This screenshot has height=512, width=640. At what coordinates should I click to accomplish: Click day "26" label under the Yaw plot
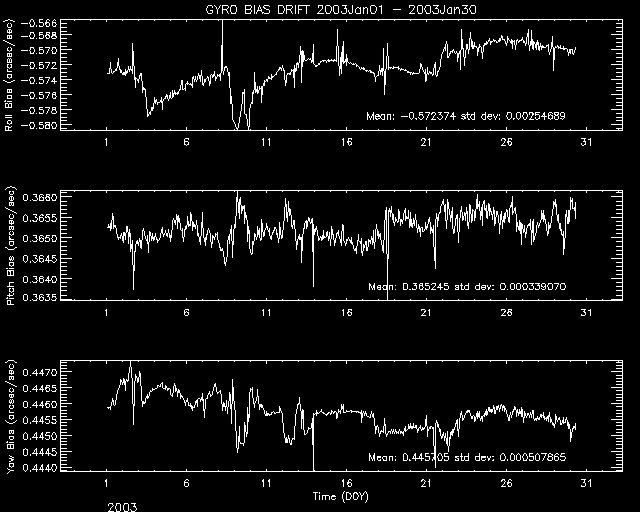[x=506, y=483]
